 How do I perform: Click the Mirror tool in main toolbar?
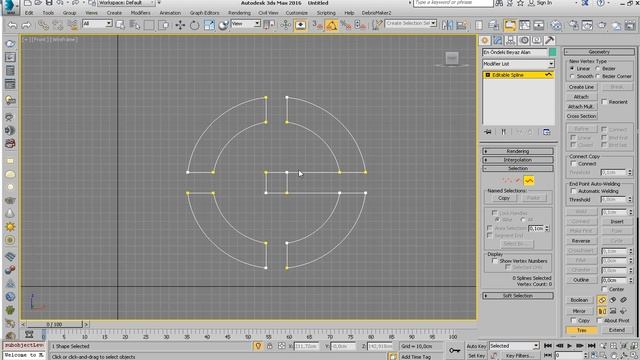[447, 25]
